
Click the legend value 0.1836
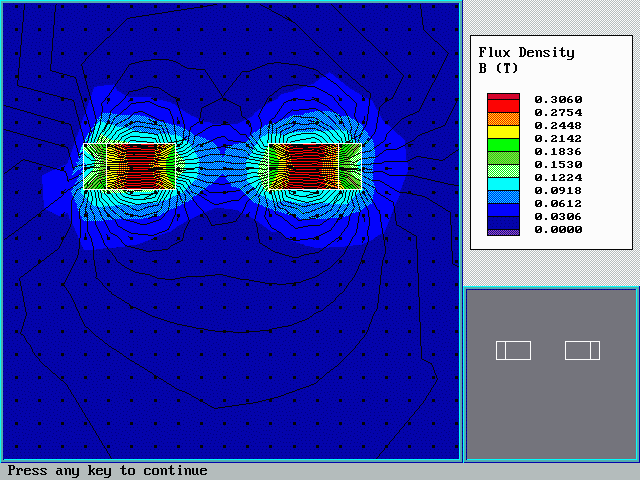point(558,152)
